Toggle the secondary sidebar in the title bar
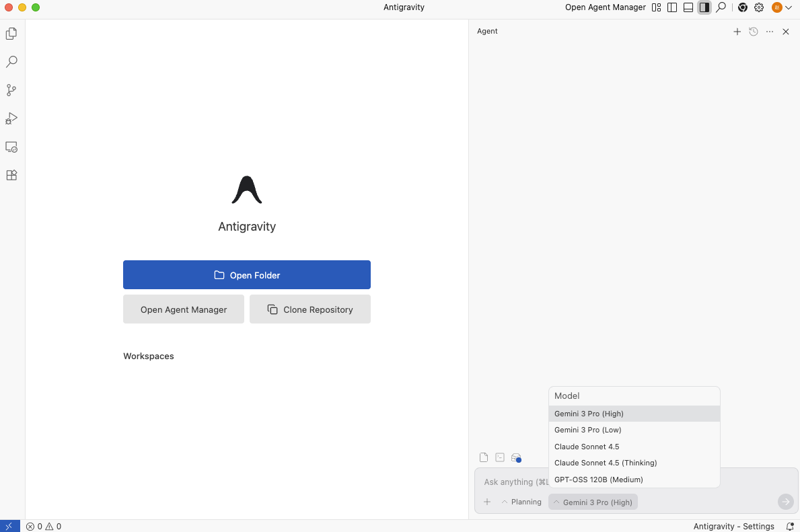The height and width of the screenshot is (532, 800). pos(704,7)
